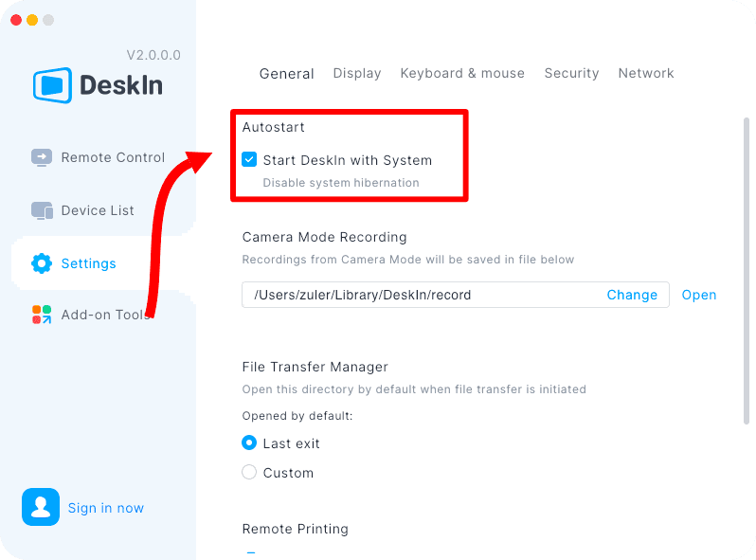This screenshot has height=560, width=756.
Task: Click Change for recording path
Action: pyautogui.click(x=632, y=295)
